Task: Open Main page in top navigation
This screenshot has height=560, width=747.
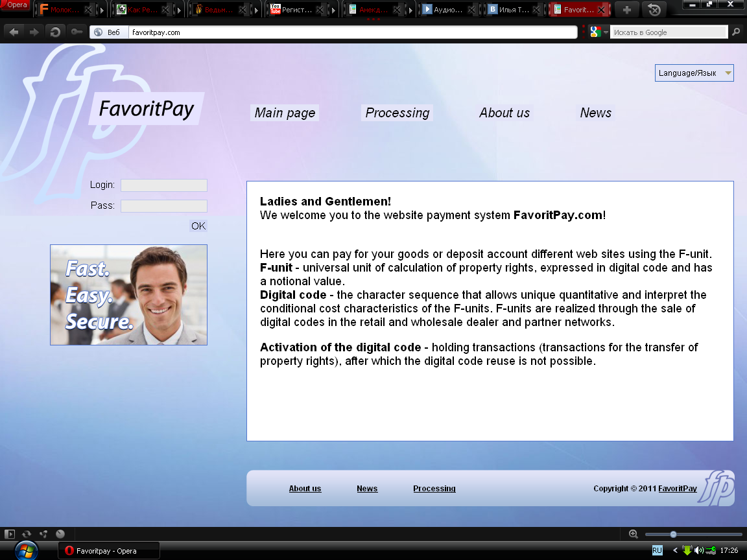Action: coord(285,113)
